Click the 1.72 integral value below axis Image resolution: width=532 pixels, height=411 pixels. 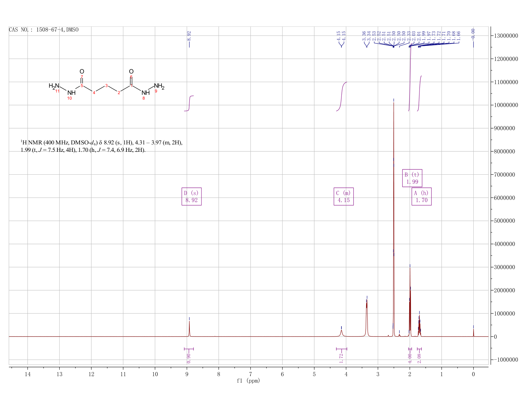coord(341,358)
